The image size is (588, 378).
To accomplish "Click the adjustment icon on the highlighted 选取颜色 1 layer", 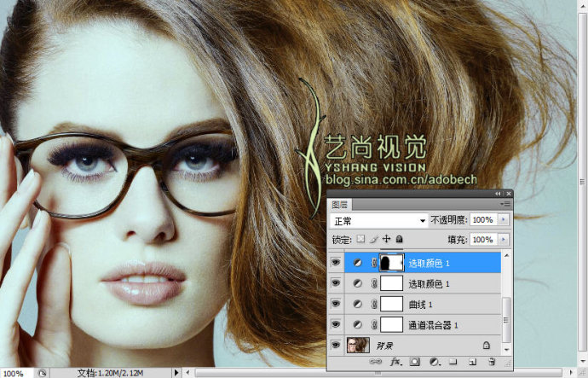I will click(x=358, y=263).
